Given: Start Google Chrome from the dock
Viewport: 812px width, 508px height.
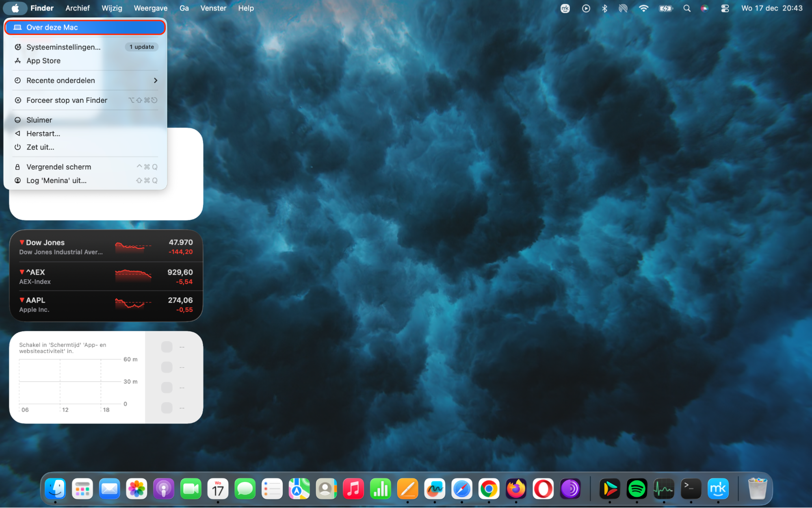Looking at the screenshot, I should pyautogui.click(x=488, y=488).
